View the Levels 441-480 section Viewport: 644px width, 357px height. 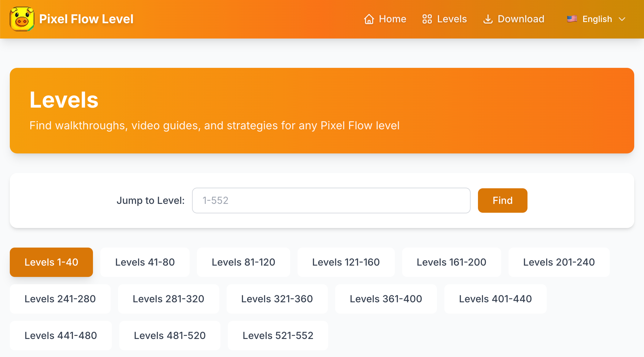point(61,336)
